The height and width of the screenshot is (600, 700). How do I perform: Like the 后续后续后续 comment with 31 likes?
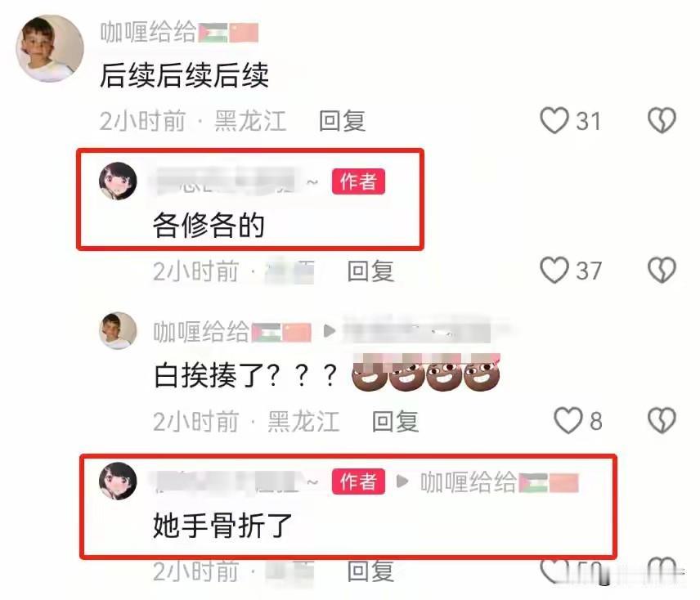pyautogui.click(x=554, y=120)
